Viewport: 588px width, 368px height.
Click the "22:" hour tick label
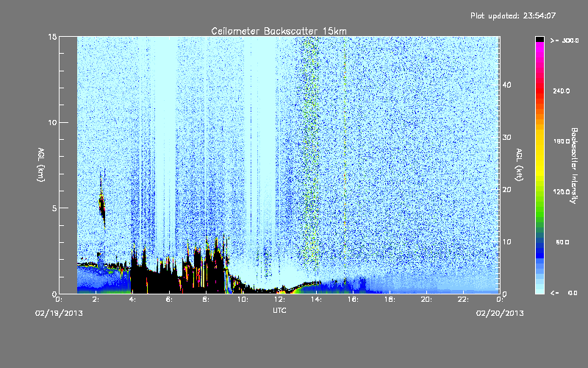click(x=463, y=300)
